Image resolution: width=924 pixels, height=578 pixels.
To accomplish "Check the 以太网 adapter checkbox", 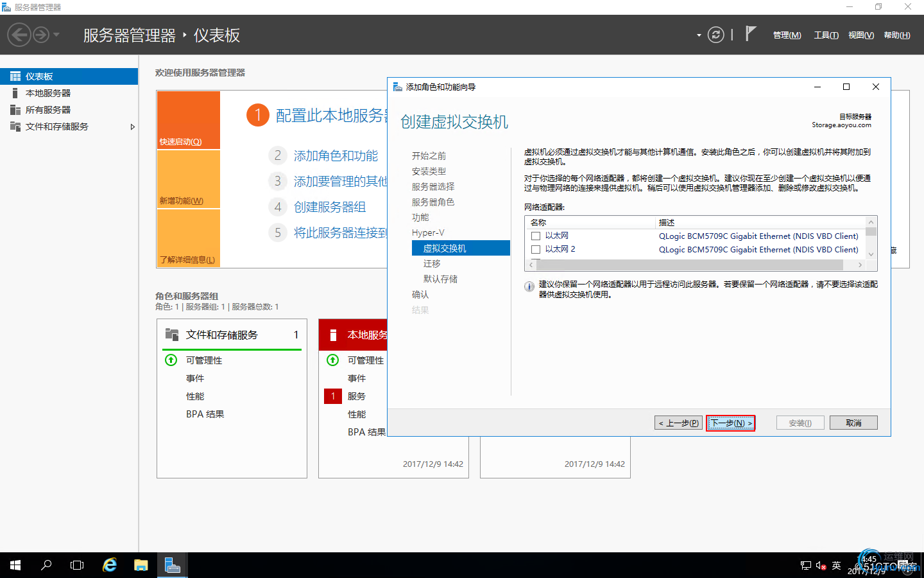I will pos(536,236).
